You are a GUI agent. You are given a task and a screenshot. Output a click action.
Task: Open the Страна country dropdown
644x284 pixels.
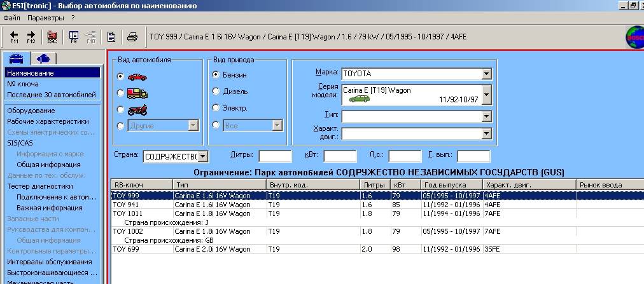[202, 156]
